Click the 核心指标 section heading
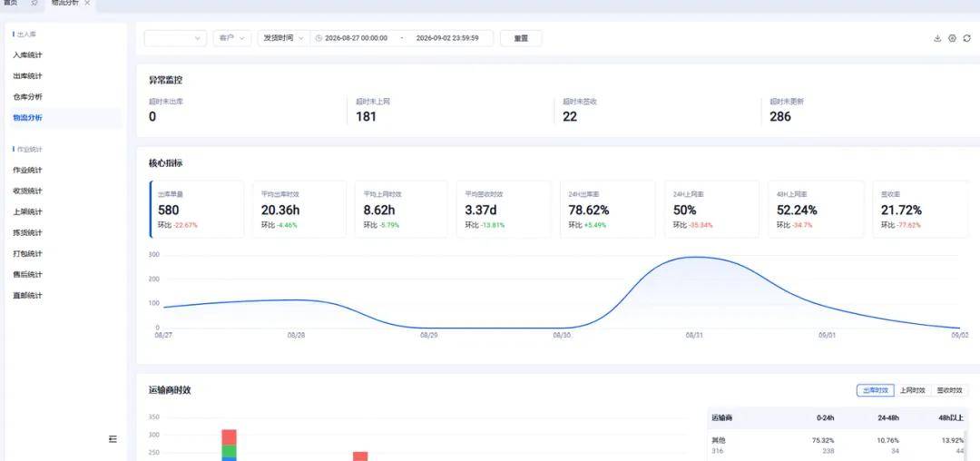The width and height of the screenshot is (980, 461). pyautogui.click(x=166, y=163)
